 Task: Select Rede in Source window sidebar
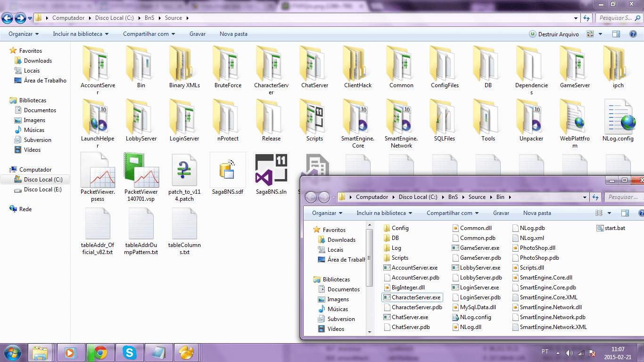pyautogui.click(x=21, y=209)
